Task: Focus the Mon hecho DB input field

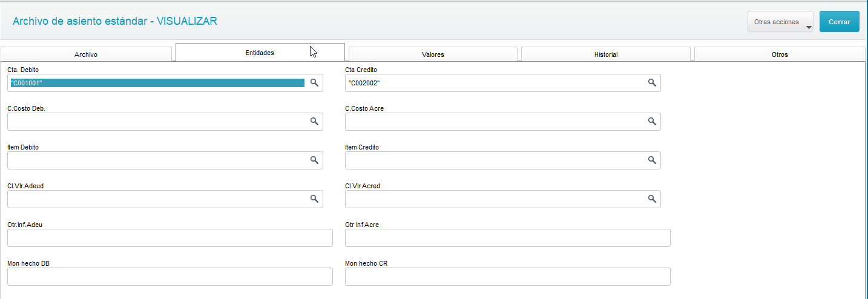Action: coord(170,277)
